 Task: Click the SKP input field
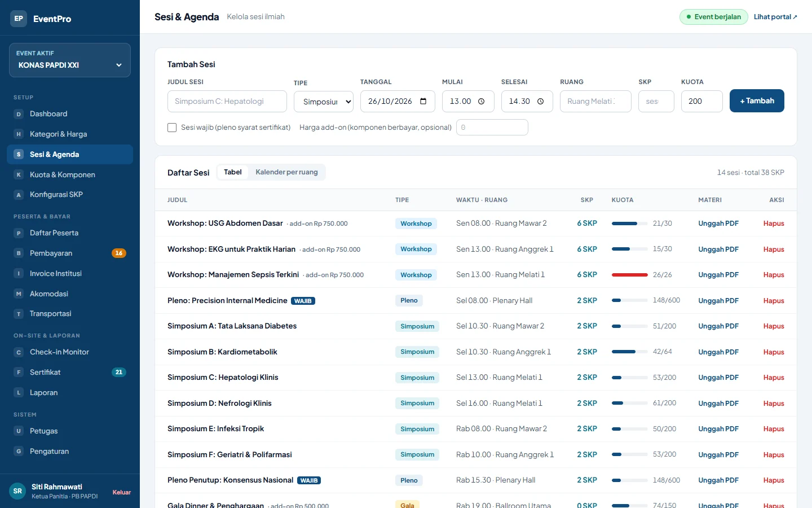click(656, 102)
